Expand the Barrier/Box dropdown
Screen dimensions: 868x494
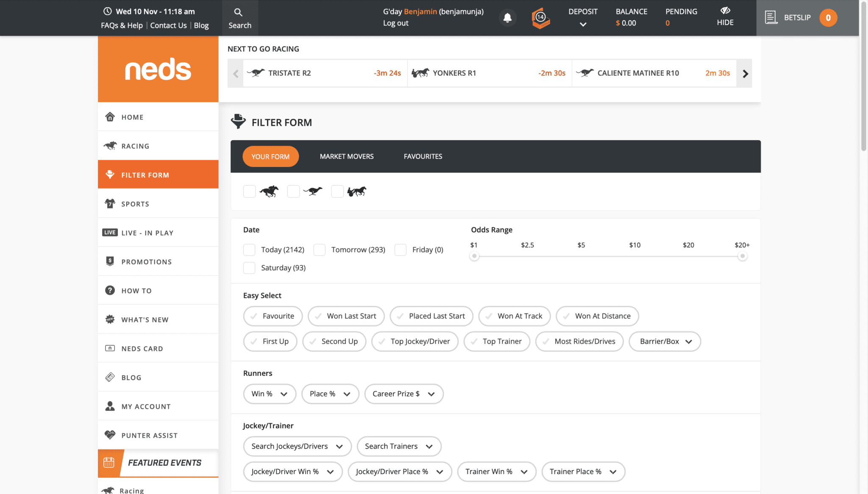(x=665, y=341)
